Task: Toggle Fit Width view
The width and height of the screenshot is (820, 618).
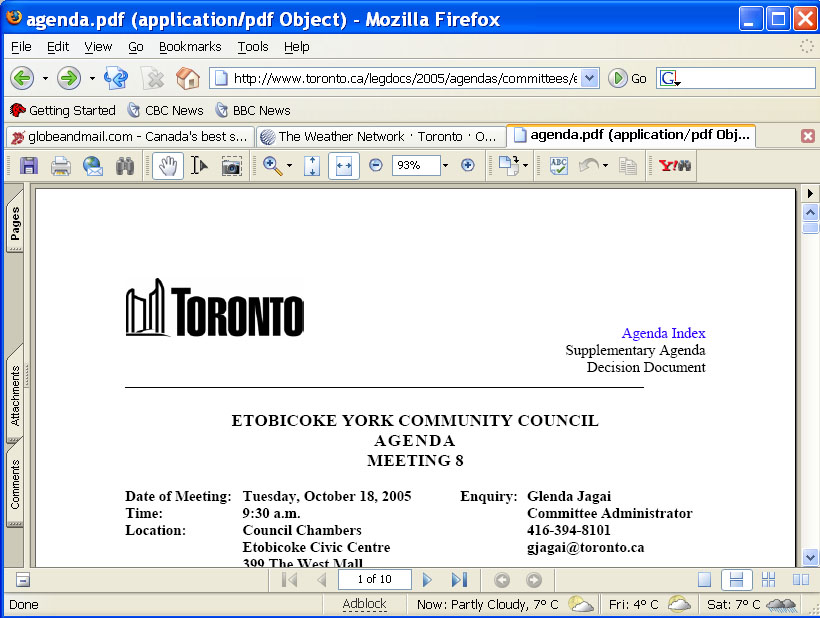Action: 344,166
